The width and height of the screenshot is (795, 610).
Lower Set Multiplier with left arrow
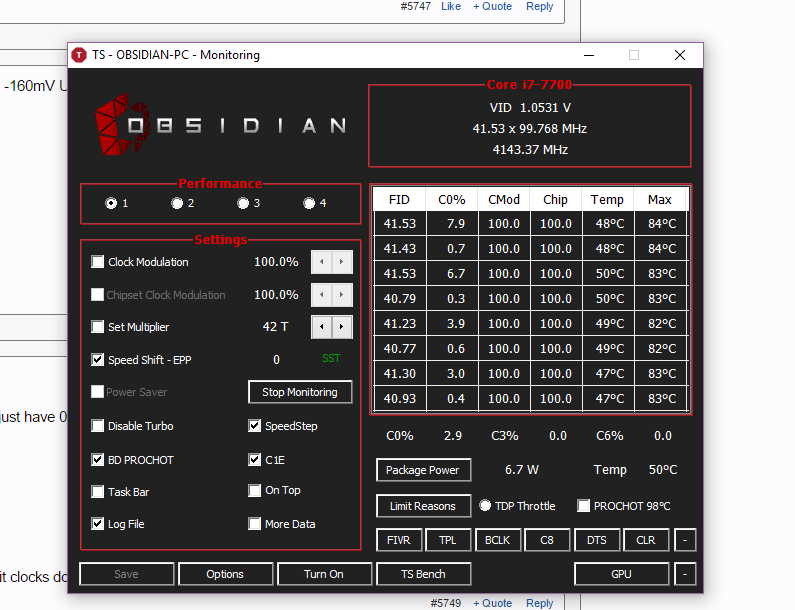[321, 327]
